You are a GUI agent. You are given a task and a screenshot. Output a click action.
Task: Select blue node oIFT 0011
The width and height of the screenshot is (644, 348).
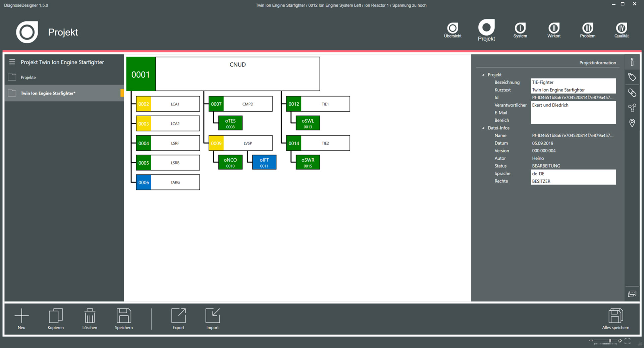click(x=264, y=162)
